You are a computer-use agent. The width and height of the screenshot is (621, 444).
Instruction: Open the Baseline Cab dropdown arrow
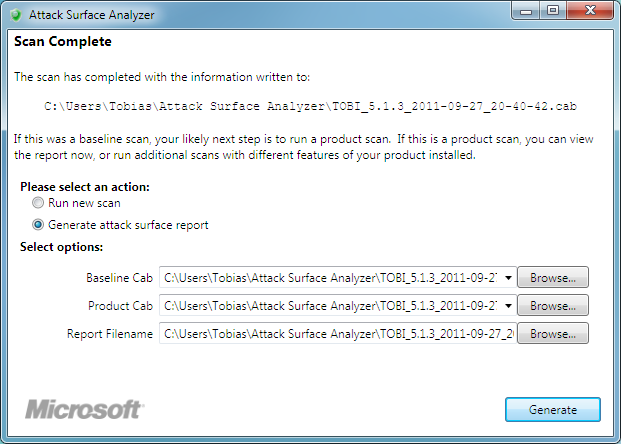pos(509,278)
